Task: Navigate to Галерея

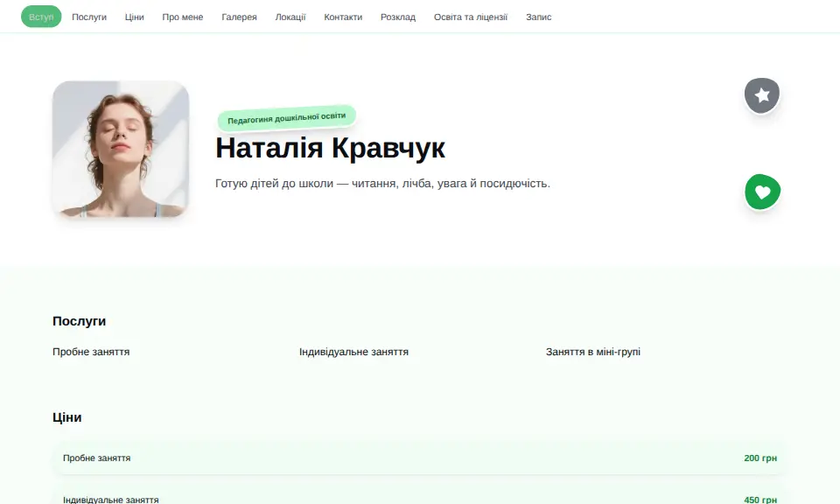Action: [239, 17]
